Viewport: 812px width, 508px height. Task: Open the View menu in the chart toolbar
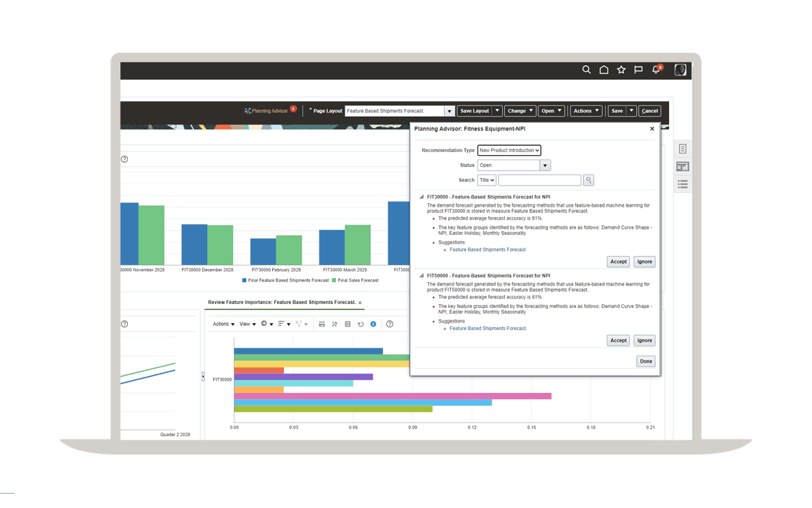[x=247, y=325]
